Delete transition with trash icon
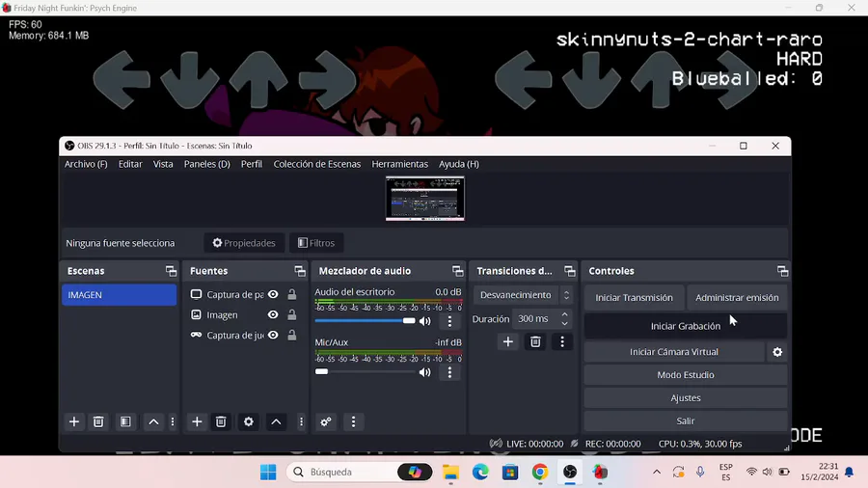The image size is (868, 488). 535,342
